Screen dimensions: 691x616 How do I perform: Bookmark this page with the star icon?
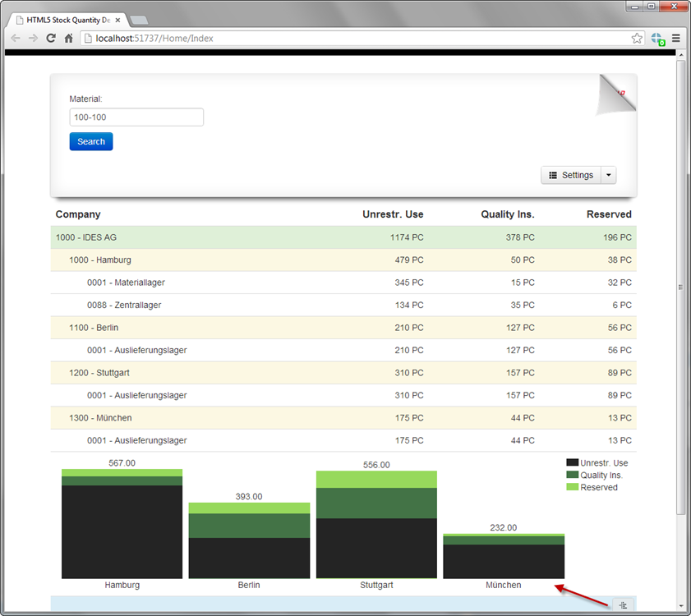pos(637,38)
